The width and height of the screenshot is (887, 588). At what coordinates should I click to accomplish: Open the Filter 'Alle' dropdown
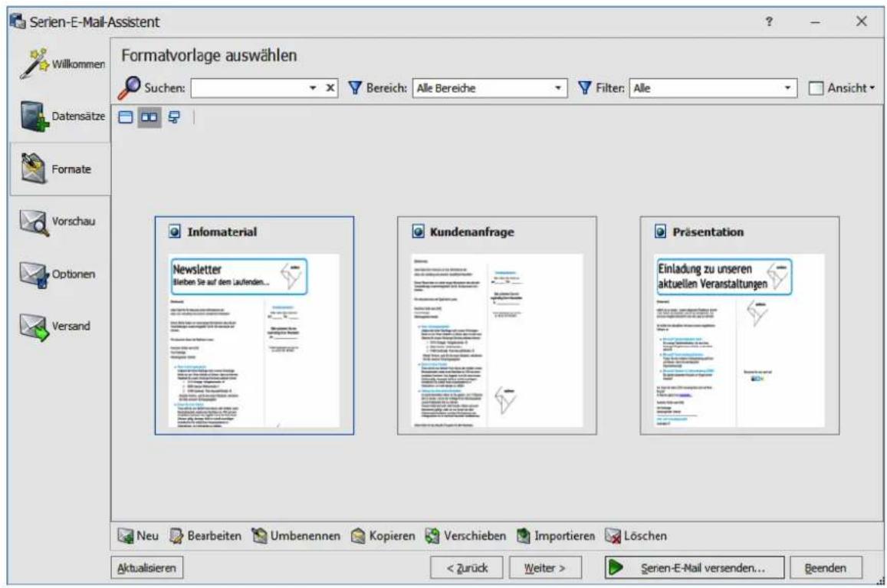click(713, 87)
